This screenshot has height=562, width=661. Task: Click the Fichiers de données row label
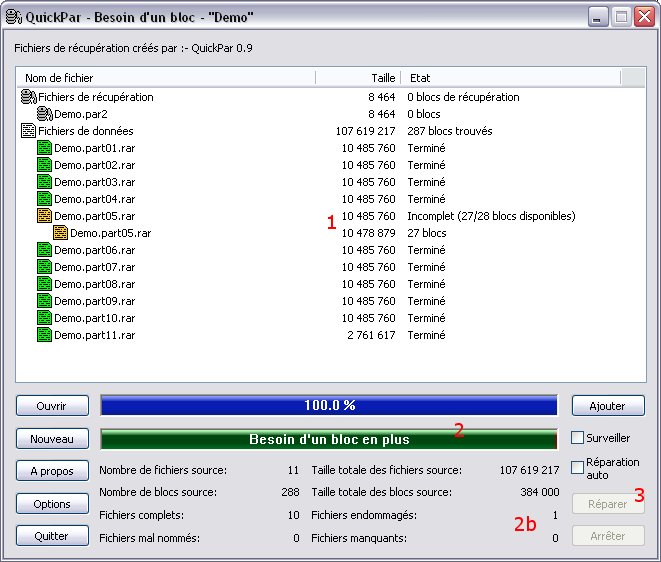[x=86, y=131]
